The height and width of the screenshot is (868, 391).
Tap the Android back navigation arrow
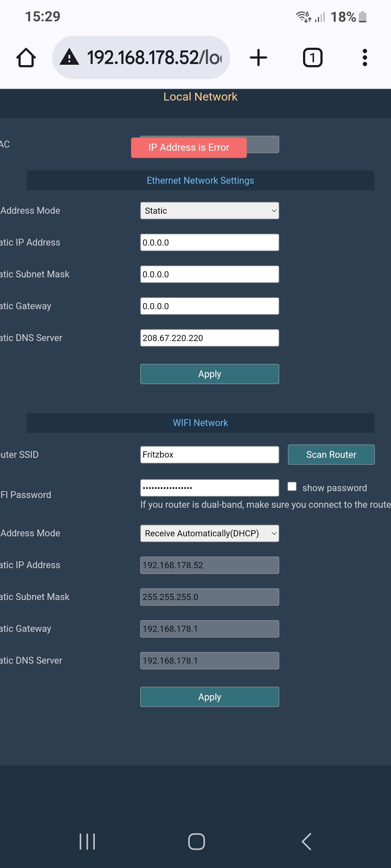pos(306,842)
